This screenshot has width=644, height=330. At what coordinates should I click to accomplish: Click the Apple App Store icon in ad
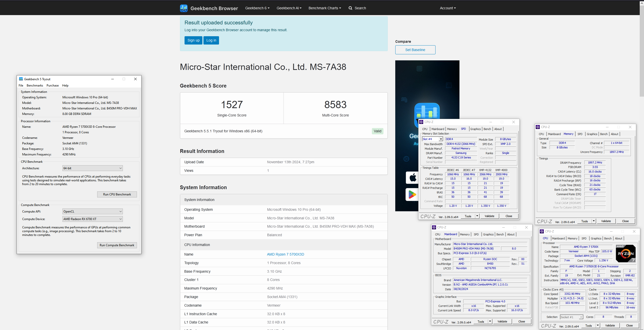[x=413, y=178]
